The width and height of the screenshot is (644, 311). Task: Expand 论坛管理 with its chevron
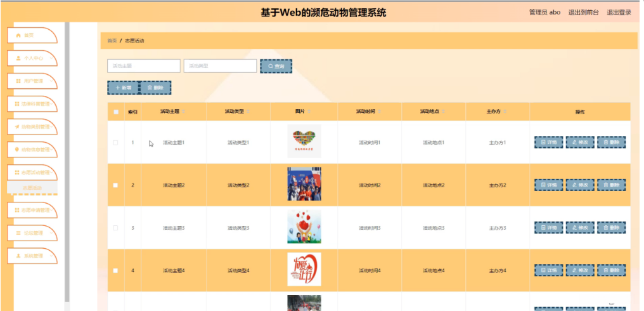[x=51, y=233]
